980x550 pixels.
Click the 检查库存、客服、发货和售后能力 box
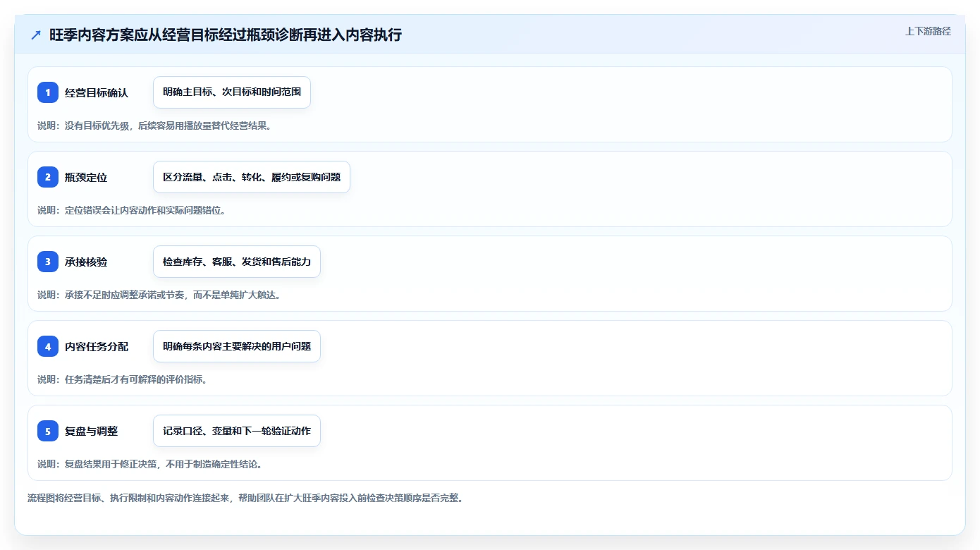[x=237, y=262]
